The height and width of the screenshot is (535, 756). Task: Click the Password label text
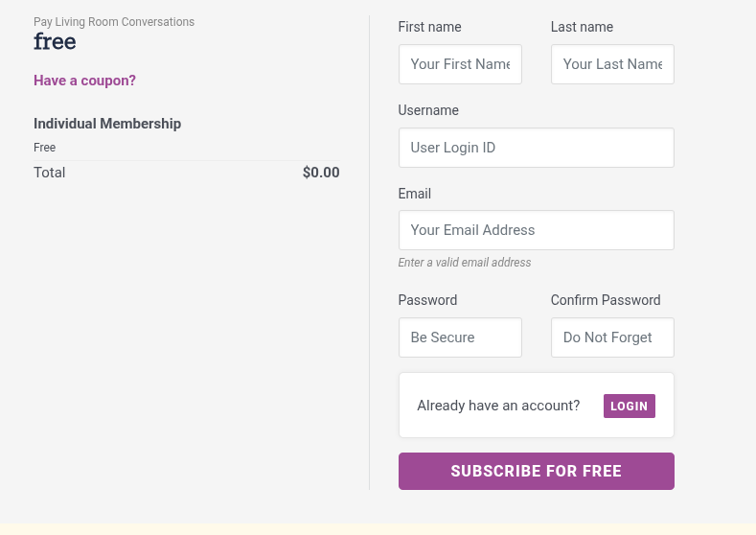[x=427, y=300]
